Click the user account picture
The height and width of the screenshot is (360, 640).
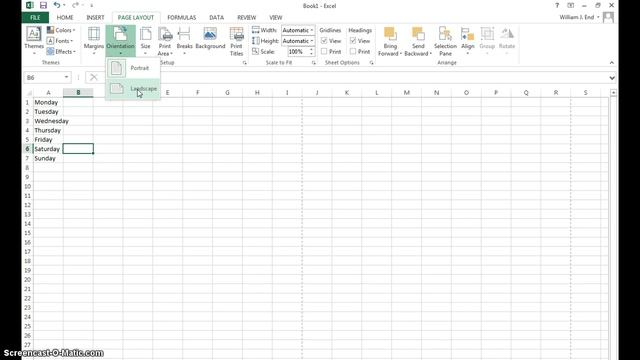[x=608, y=17]
